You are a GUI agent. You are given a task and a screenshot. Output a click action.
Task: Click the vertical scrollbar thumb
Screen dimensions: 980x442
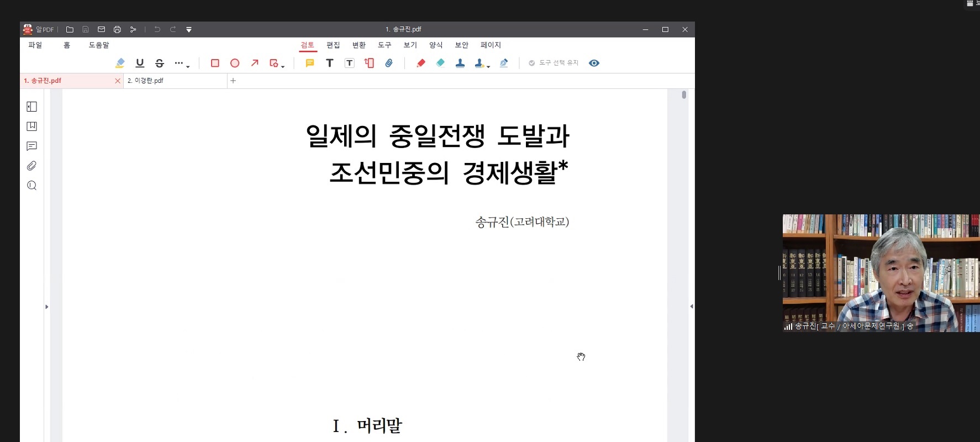coord(684,95)
